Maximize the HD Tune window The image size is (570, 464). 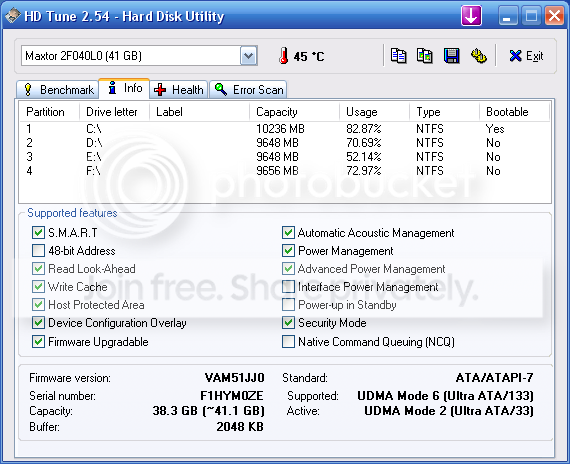[x=531, y=16]
